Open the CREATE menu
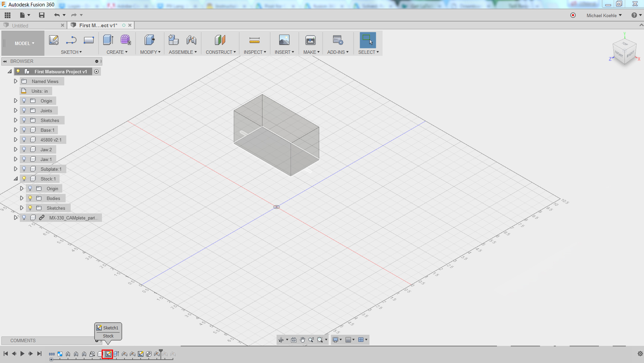 [117, 52]
